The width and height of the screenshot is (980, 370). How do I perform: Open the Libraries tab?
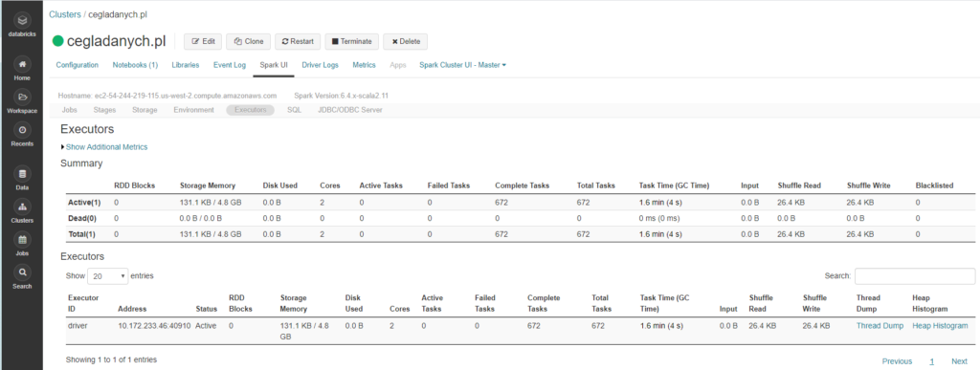[x=186, y=65]
